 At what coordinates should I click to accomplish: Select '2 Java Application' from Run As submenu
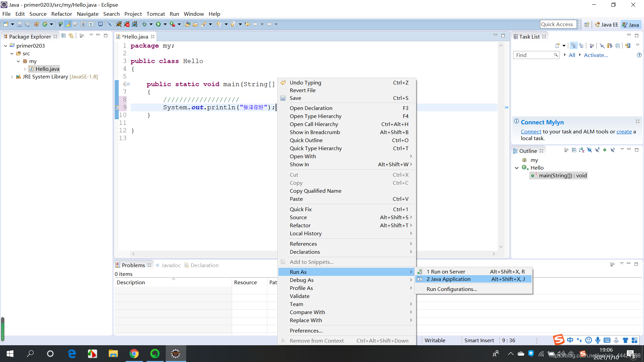tap(448, 279)
